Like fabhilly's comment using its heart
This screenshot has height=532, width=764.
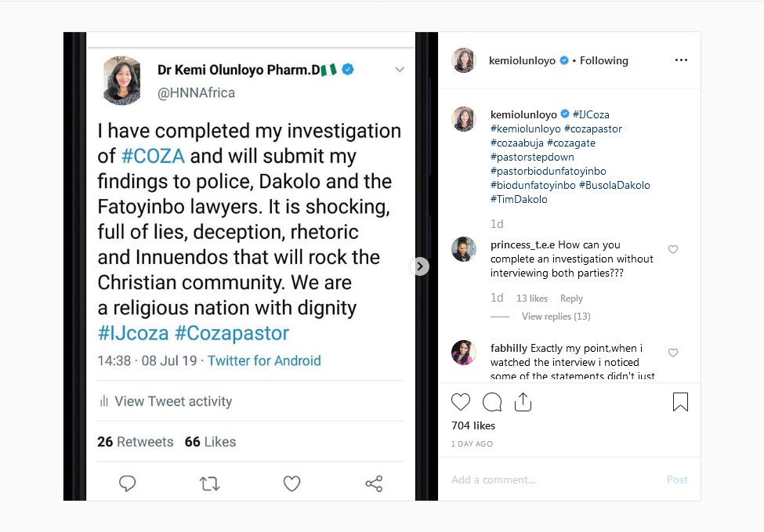click(673, 353)
